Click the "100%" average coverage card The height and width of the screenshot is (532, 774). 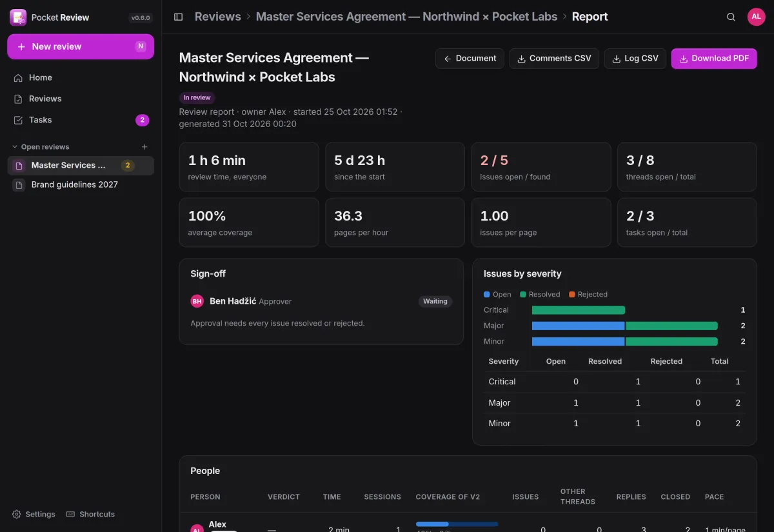click(249, 222)
